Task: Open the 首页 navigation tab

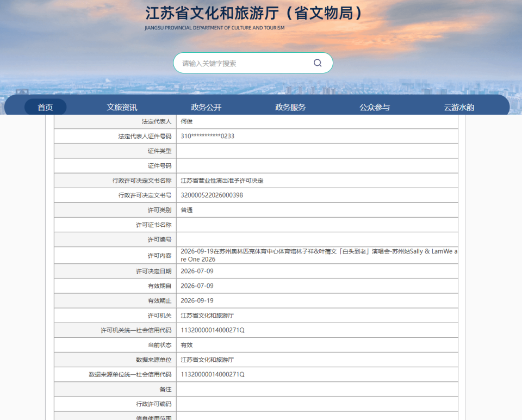Action: point(45,107)
